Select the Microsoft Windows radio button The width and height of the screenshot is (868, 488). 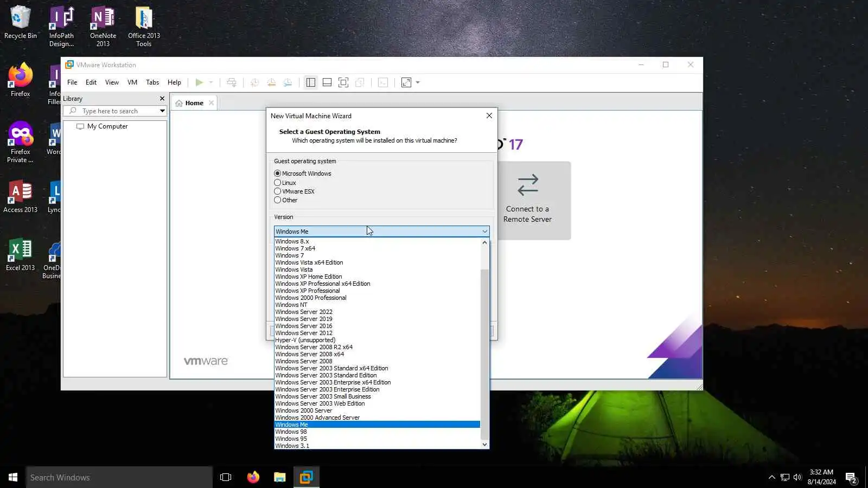tap(278, 174)
